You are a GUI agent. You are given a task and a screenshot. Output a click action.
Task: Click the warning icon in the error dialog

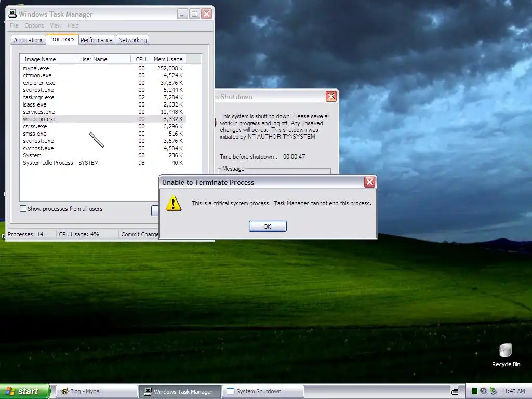[x=174, y=203]
